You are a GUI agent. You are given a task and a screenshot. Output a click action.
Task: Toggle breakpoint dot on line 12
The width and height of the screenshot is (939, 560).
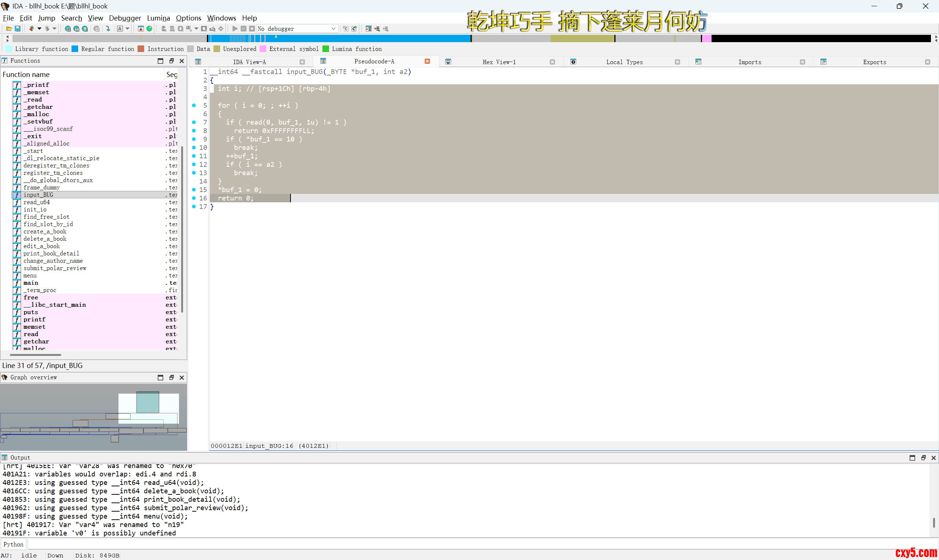pyautogui.click(x=194, y=165)
